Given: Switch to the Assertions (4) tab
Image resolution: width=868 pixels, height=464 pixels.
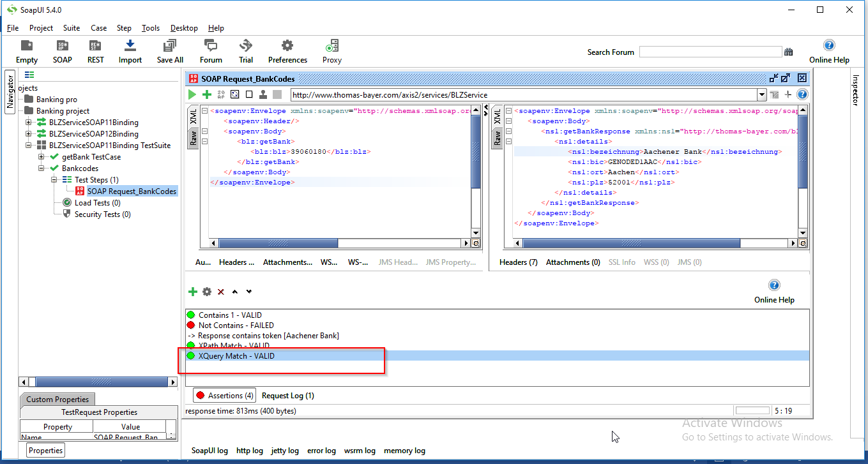Looking at the screenshot, I should (225, 396).
